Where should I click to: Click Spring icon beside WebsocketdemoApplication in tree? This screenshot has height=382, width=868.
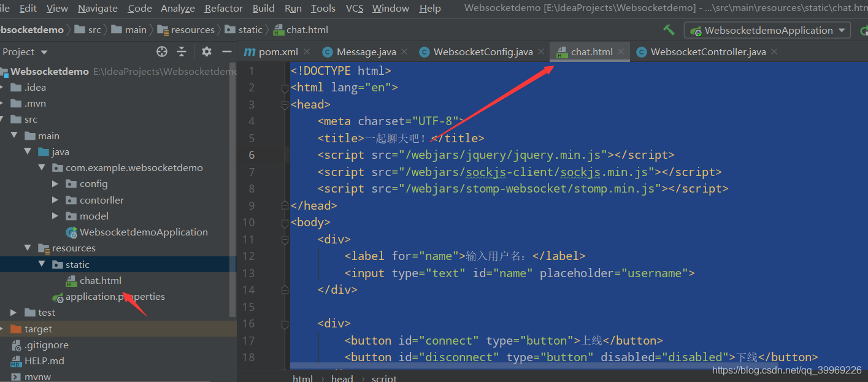[x=71, y=232]
